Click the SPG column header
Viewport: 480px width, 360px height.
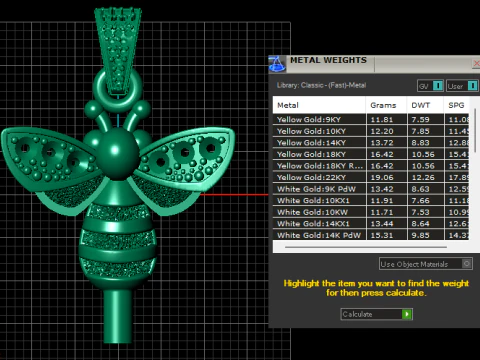click(456, 105)
